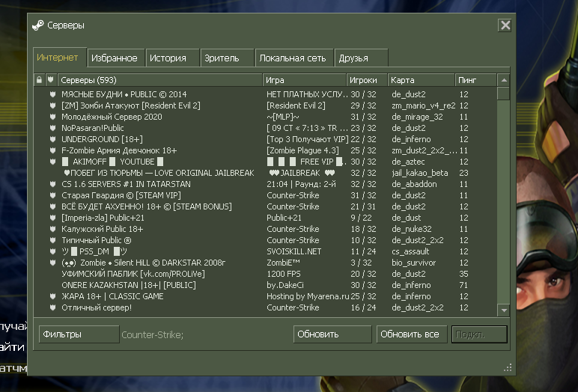The image size is (578, 392).
Task: Click the shield icon next to МЯСНЫЕ БУДНИ server
Action: click(x=52, y=94)
